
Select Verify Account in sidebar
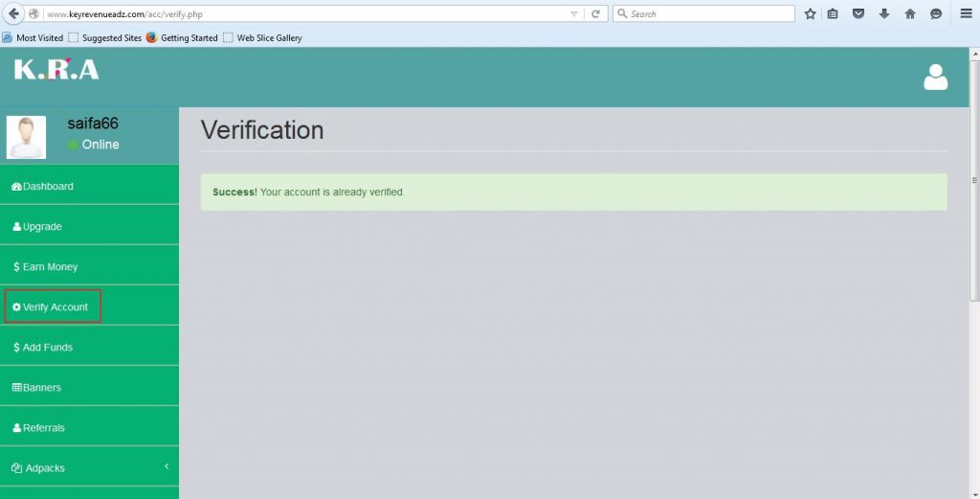click(x=55, y=306)
